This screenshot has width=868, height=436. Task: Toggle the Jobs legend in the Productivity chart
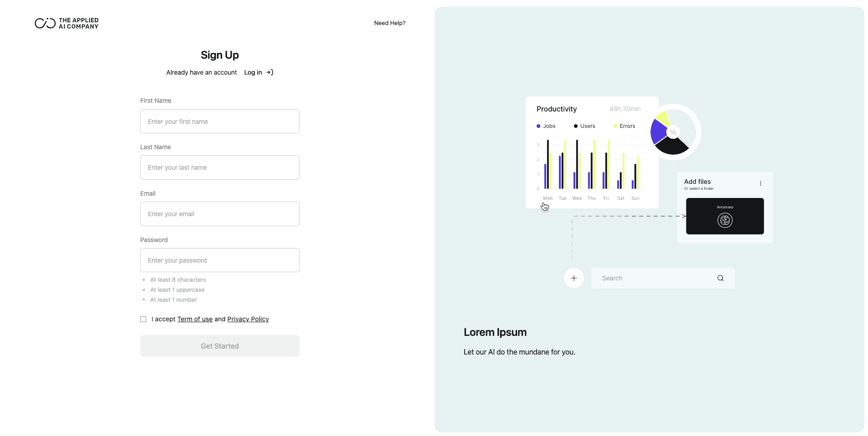(x=545, y=126)
